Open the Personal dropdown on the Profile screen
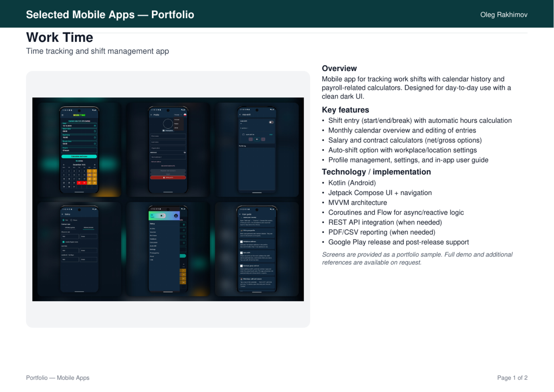 178,115
